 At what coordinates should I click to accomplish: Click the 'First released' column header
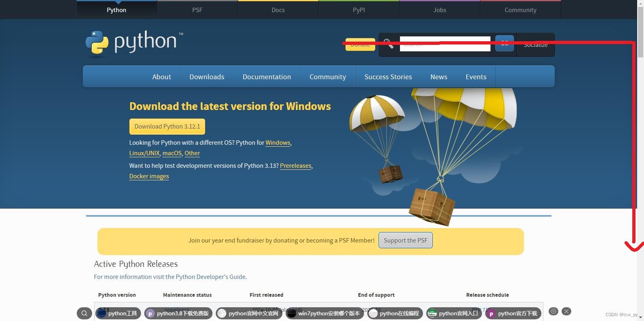click(267, 295)
